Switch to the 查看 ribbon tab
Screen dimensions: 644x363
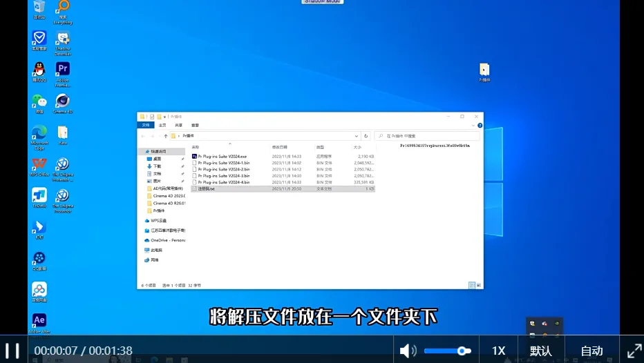point(195,125)
